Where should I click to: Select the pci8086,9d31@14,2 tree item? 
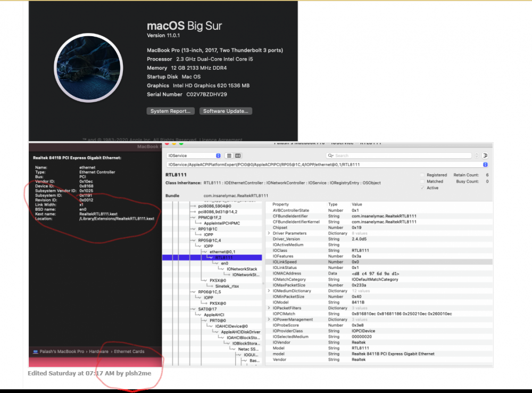pos(218,212)
